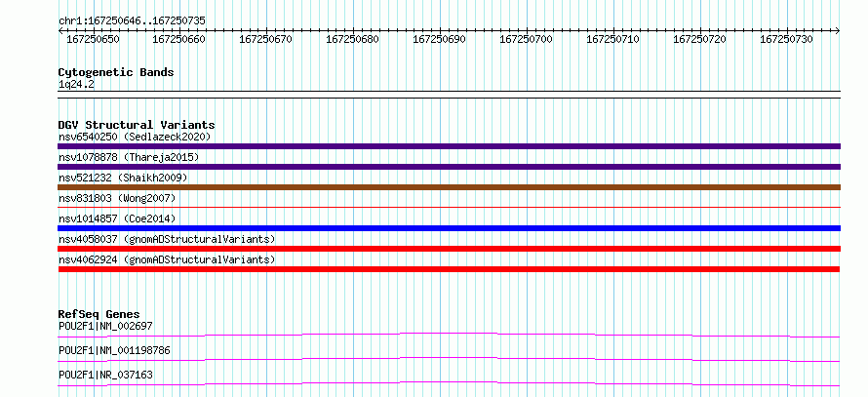Click ruler position 167250670
The image size is (868, 397).
coord(265,39)
